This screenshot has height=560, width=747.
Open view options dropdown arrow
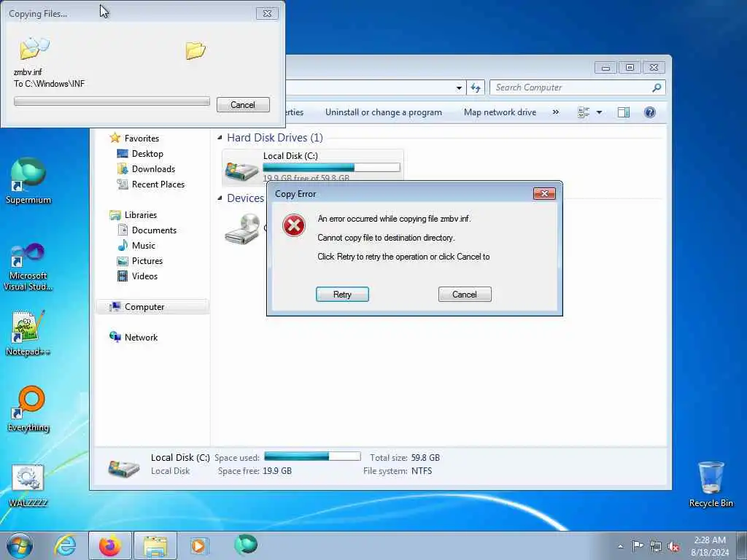tap(600, 112)
